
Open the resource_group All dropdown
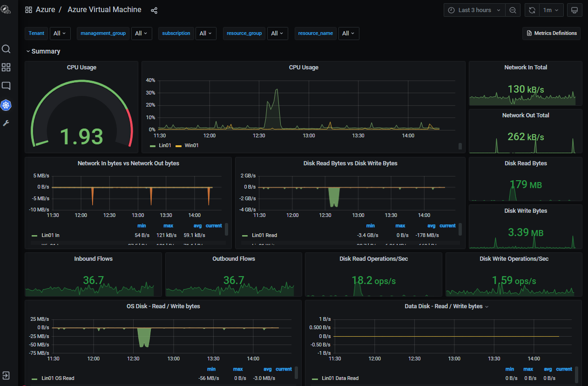pyautogui.click(x=277, y=34)
